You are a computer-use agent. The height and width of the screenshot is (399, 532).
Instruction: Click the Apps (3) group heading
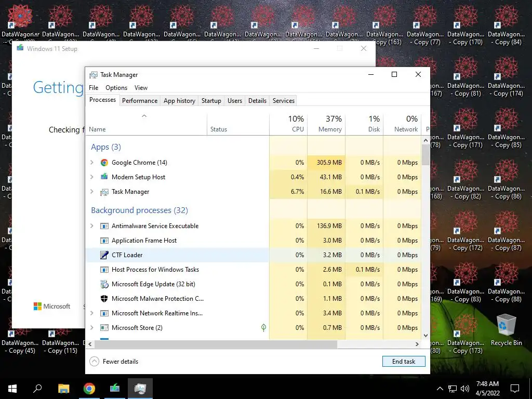point(106,147)
